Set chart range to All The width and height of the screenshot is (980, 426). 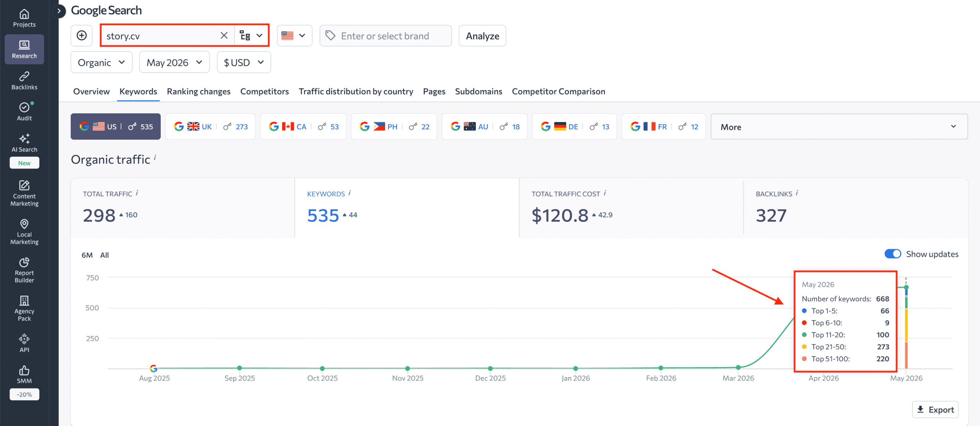point(105,255)
